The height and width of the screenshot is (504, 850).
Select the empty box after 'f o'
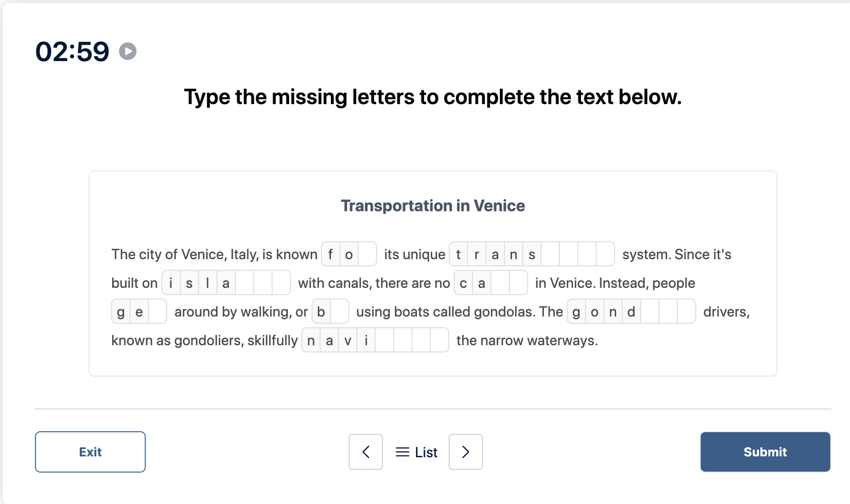[367, 254]
